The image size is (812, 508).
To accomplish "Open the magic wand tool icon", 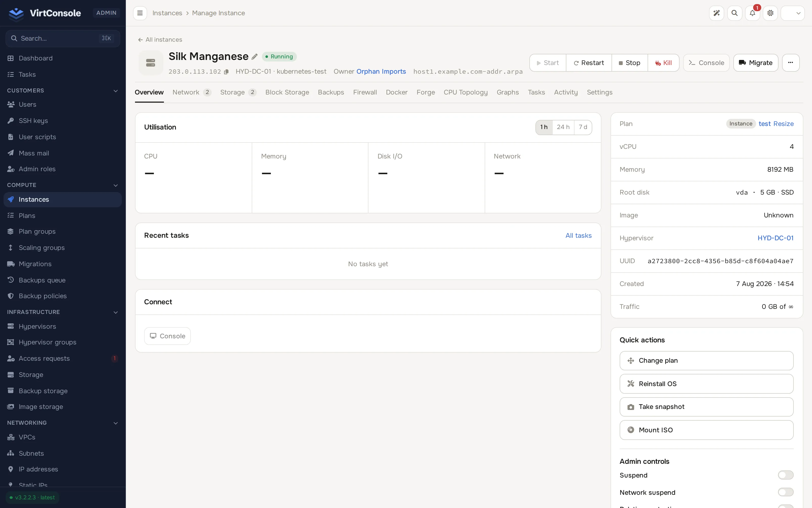I will tap(716, 13).
